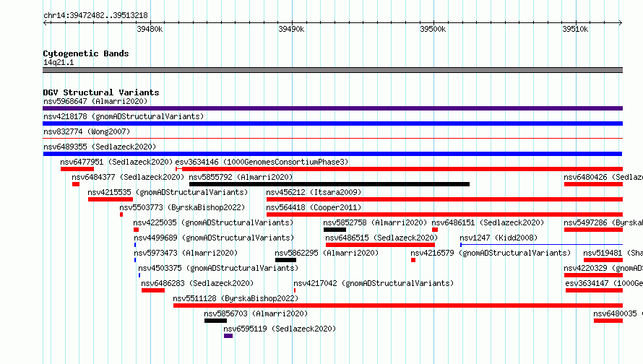Click the nsv6480035 variant label
Screen dimensions: 643x364
tap(618, 313)
